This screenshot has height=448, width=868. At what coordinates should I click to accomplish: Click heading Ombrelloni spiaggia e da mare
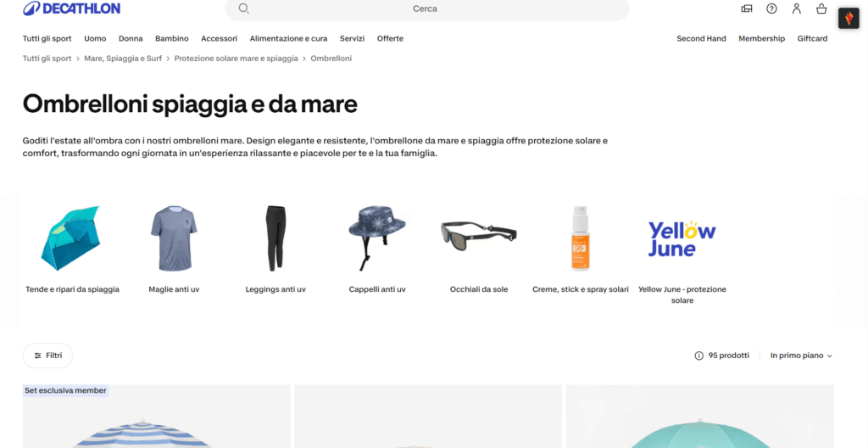click(190, 104)
